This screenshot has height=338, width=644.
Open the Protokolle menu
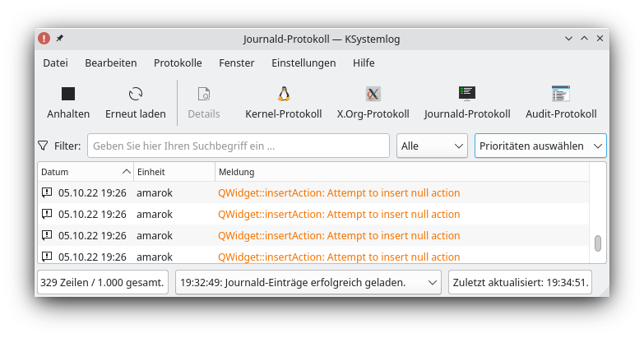(x=178, y=63)
